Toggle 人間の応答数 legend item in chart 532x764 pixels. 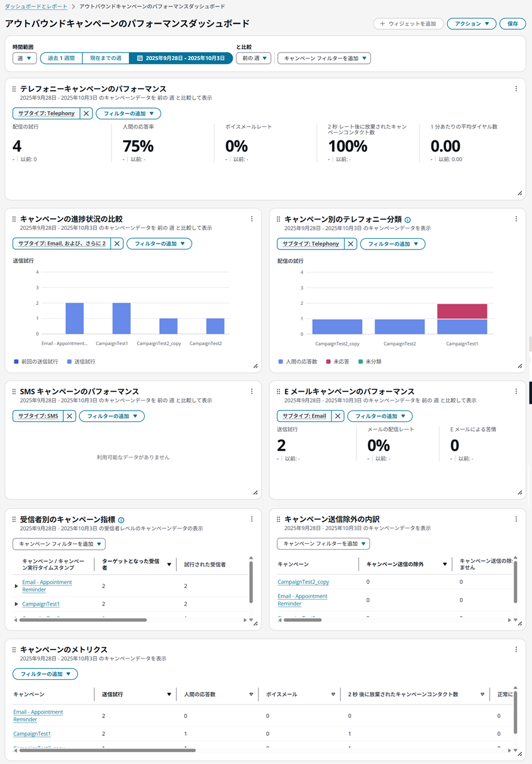(x=300, y=362)
